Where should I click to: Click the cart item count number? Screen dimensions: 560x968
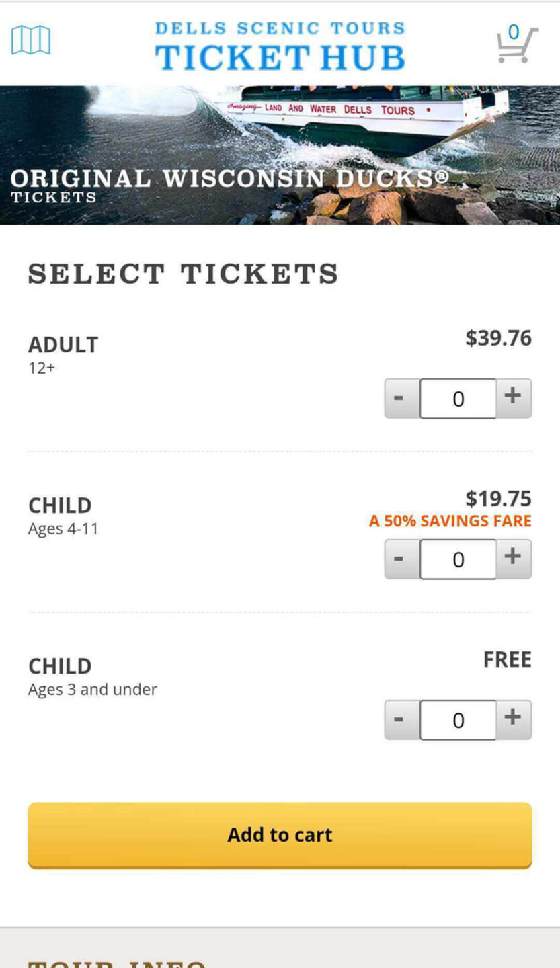[x=514, y=32]
